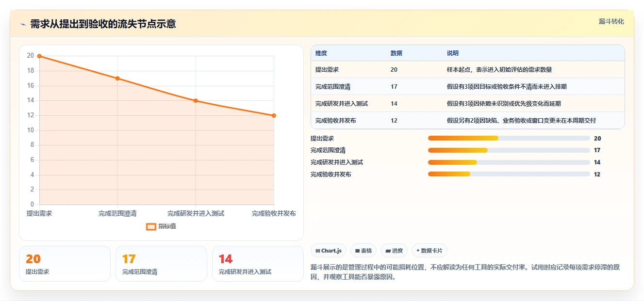Click y-axis tick label 10
644x301 pixels.
(x=31, y=130)
